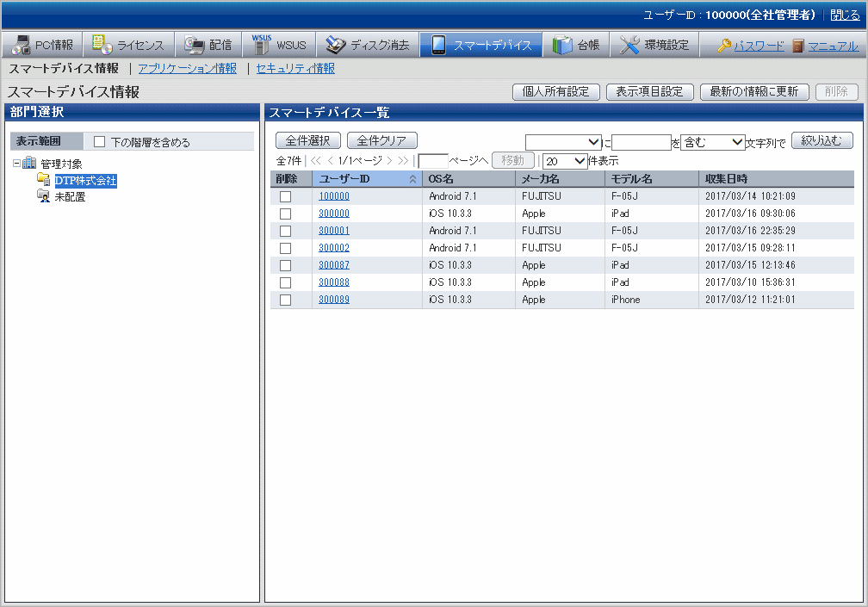This screenshot has height=607, width=868.
Task: Open the PC情報 tab icon
Action: point(22,45)
